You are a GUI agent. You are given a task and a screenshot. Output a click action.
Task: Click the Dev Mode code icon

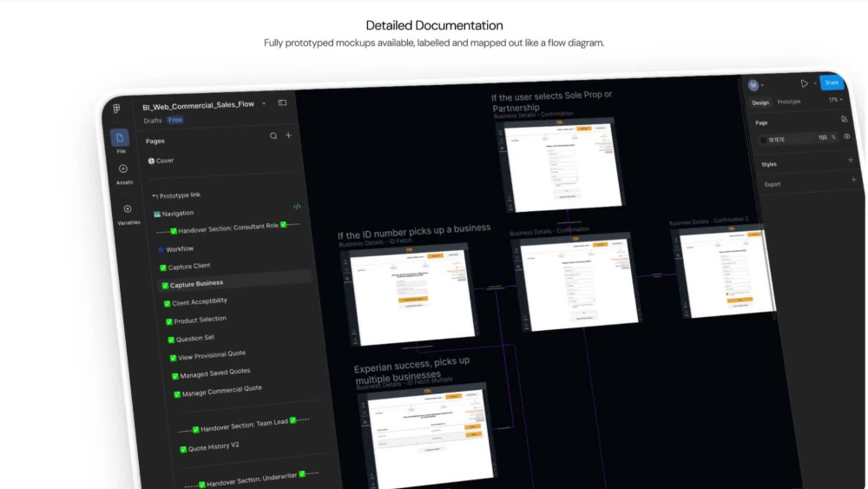point(297,207)
